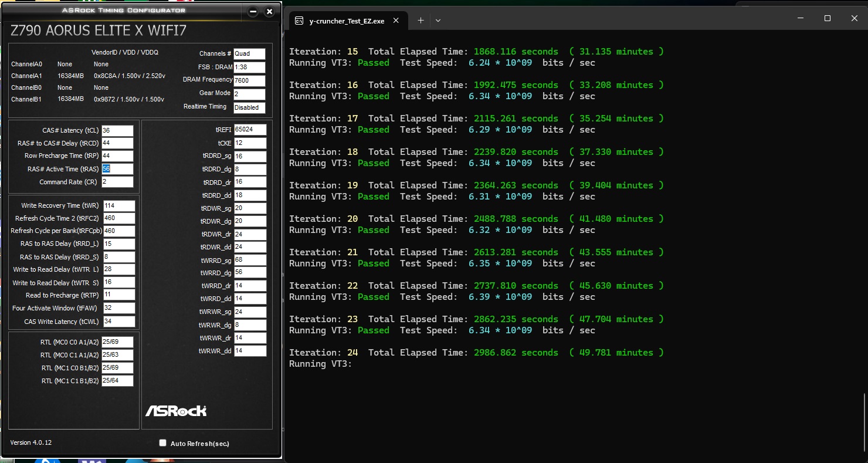
Task: Click the Write to Read Delay (tWTR_L) box
Action: [119, 269]
